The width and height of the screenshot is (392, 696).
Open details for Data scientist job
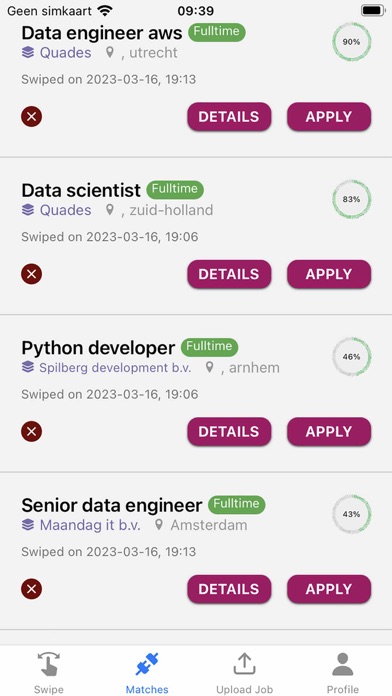[x=229, y=274]
